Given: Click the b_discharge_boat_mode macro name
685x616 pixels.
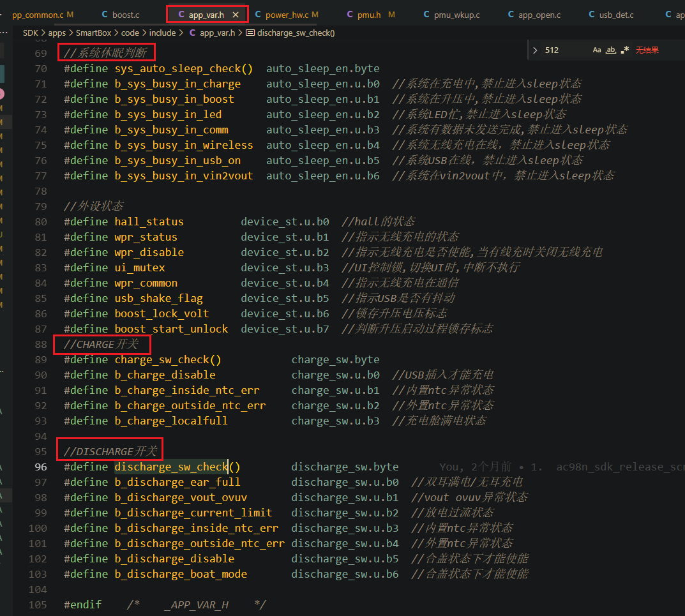Looking at the screenshot, I should pos(181,574).
